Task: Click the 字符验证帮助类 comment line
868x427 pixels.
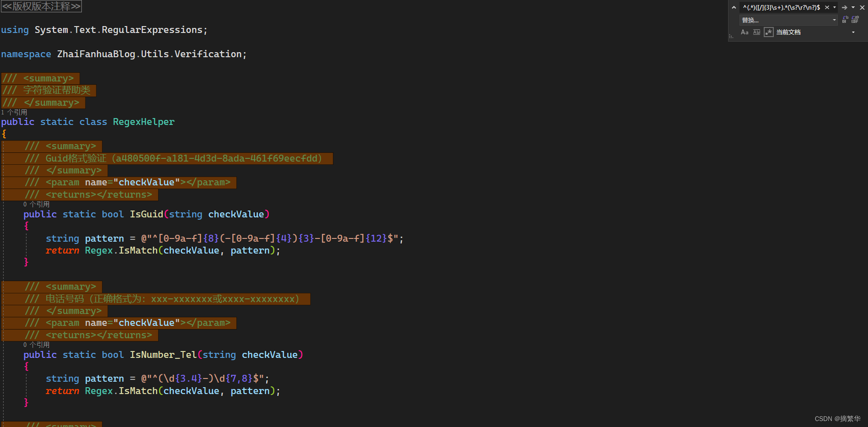Action: coord(48,91)
